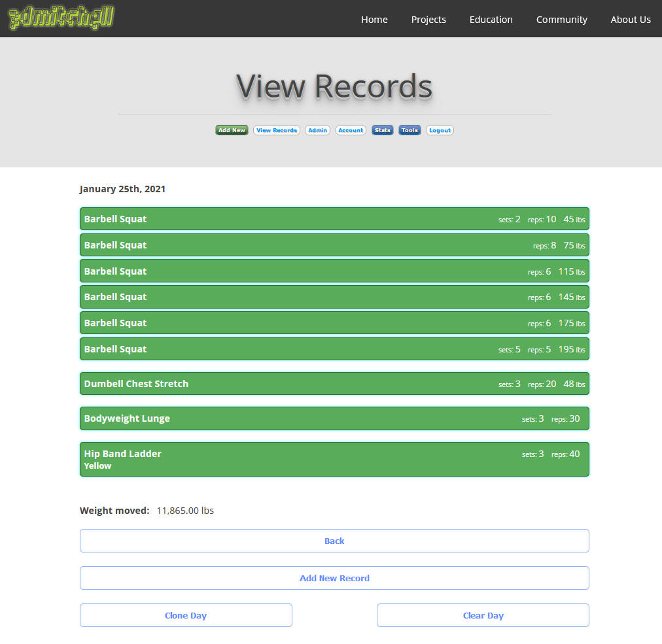Screen dimensions: 662x644
Task: Clear the day with Clear Day
Action: [x=483, y=615]
